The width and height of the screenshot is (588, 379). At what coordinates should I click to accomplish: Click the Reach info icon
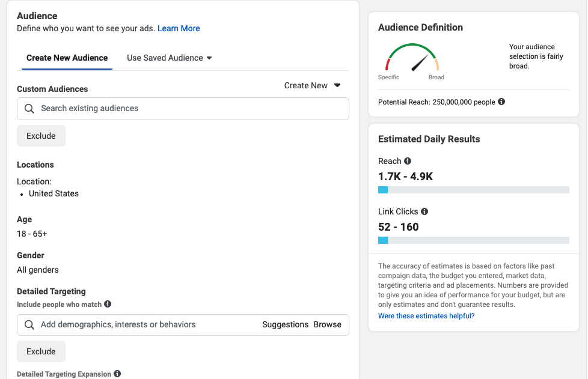408,161
